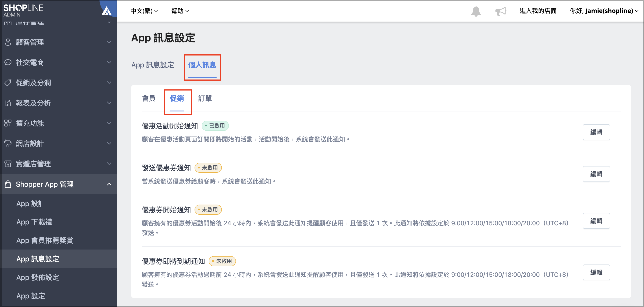644x307 pixels.
Task: Click the Shopper App shopping bag icon
Action: coord(8,184)
